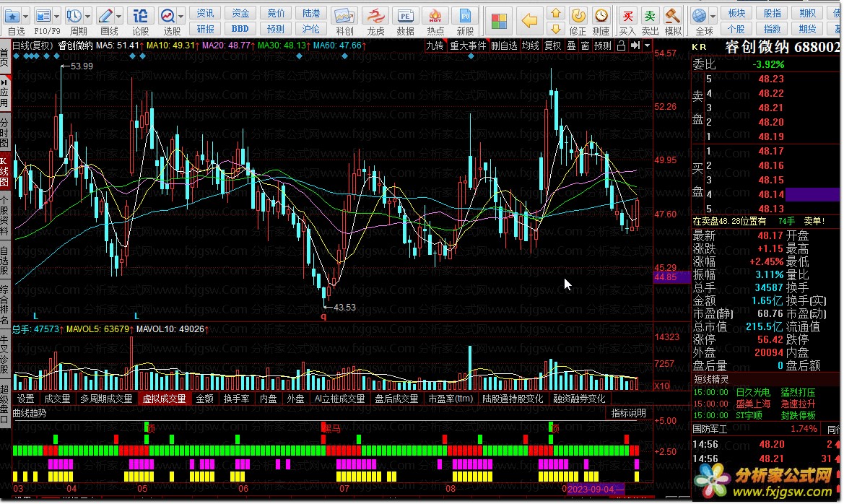Toggle 均线 moving average lines

click(x=531, y=45)
